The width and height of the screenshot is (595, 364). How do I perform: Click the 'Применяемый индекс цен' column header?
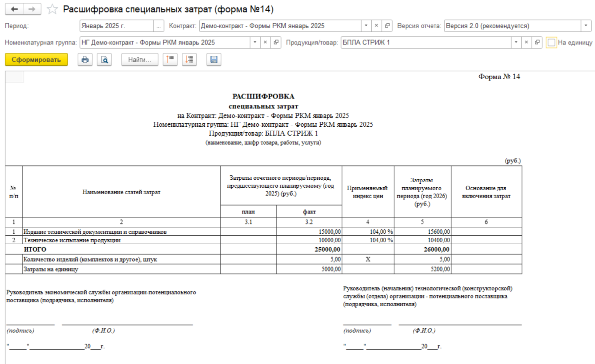click(x=368, y=192)
